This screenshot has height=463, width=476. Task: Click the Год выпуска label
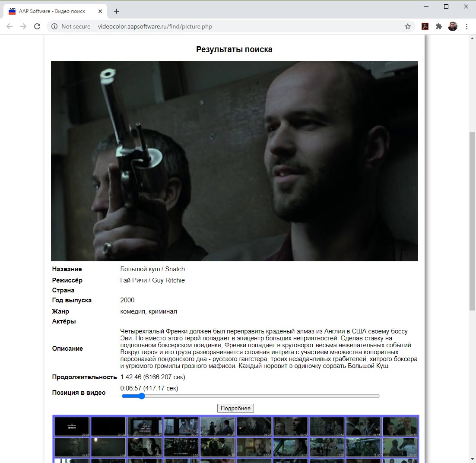click(72, 300)
